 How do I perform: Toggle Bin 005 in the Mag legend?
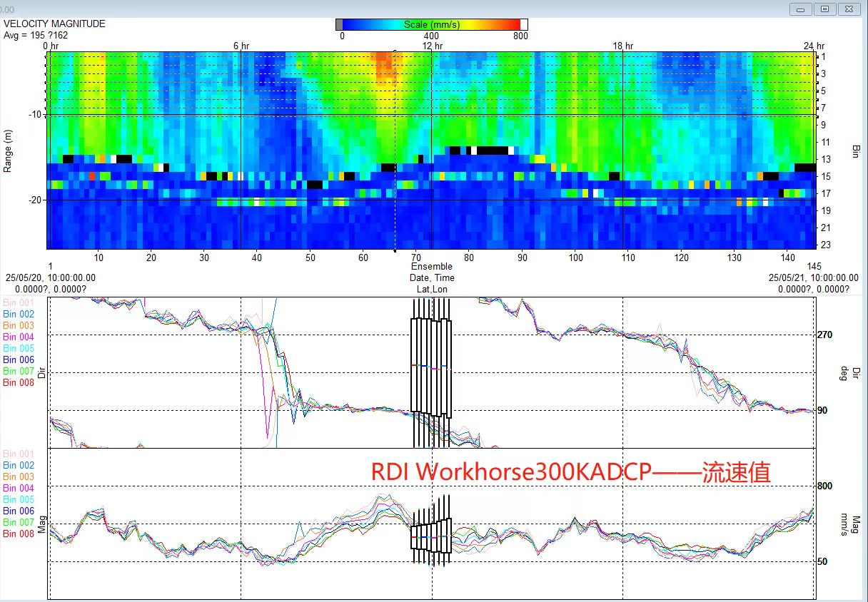19,499
